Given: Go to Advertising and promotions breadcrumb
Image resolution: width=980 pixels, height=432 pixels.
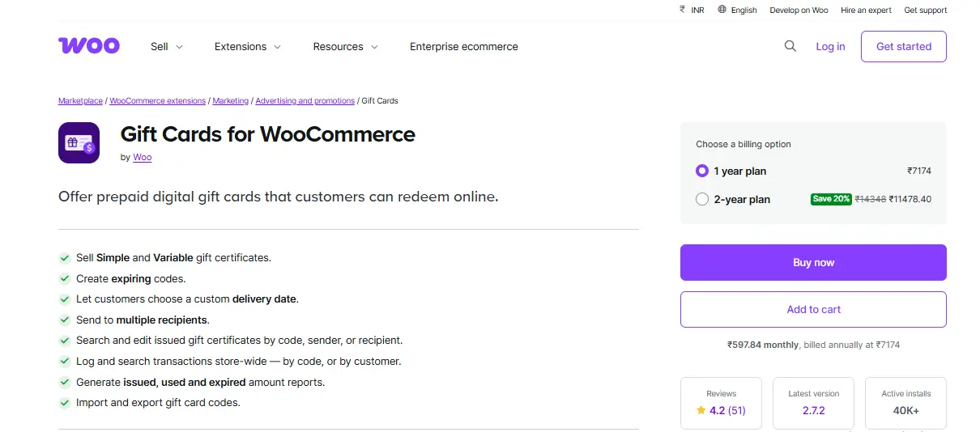Looking at the screenshot, I should [305, 101].
